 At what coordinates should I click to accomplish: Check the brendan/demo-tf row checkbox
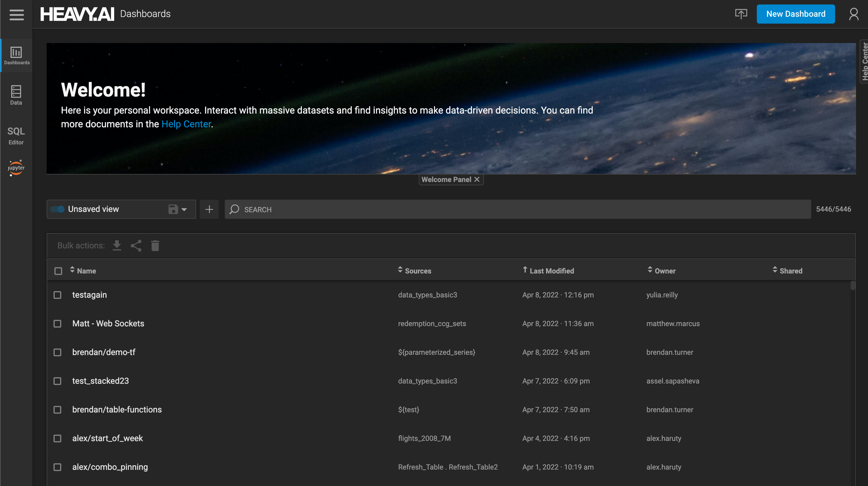57,352
